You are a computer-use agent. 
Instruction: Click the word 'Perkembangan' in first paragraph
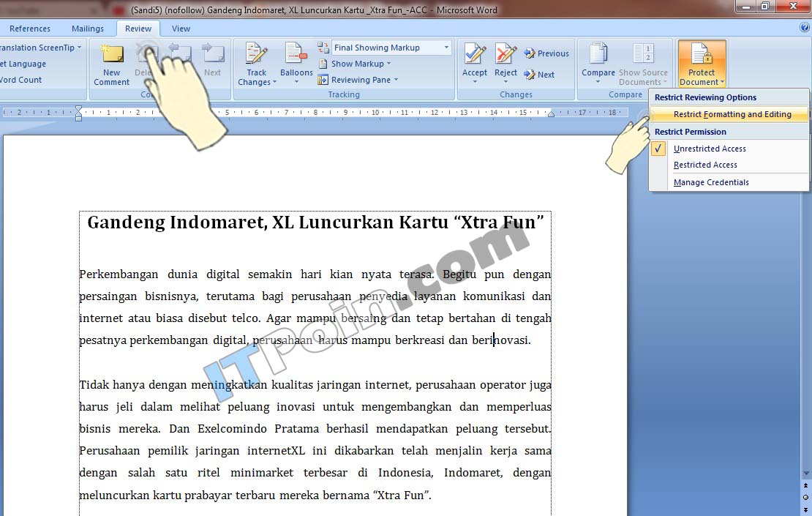coord(119,274)
